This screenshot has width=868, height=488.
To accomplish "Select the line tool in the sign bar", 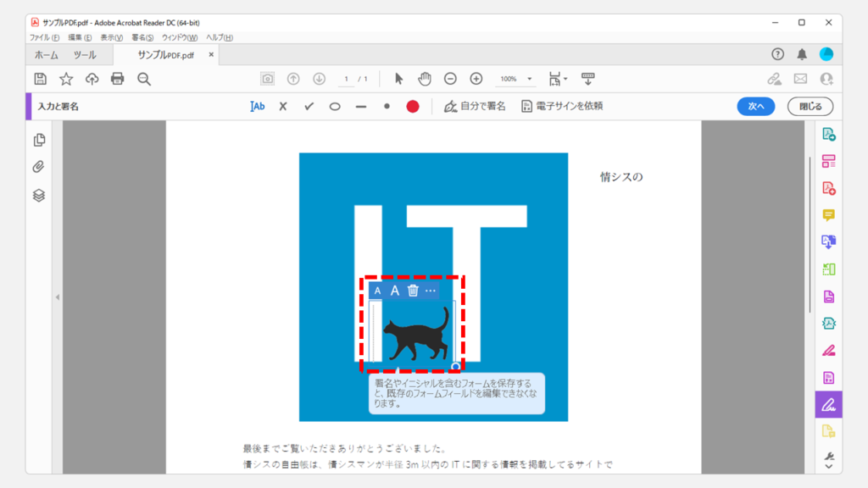I will tap(361, 107).
